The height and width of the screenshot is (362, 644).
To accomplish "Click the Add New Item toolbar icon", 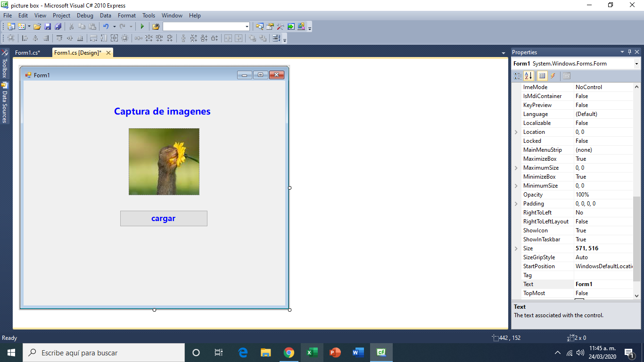I will pos(21,26).
